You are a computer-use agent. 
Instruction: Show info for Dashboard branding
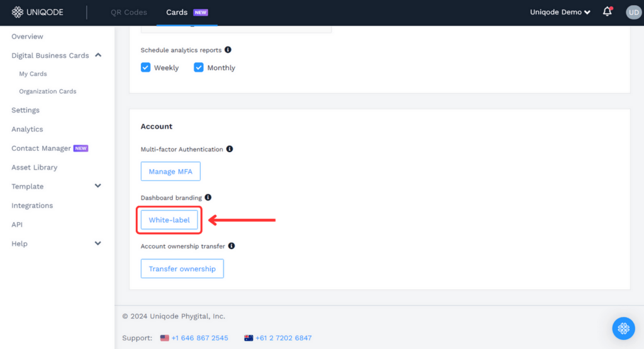(208, 197)
